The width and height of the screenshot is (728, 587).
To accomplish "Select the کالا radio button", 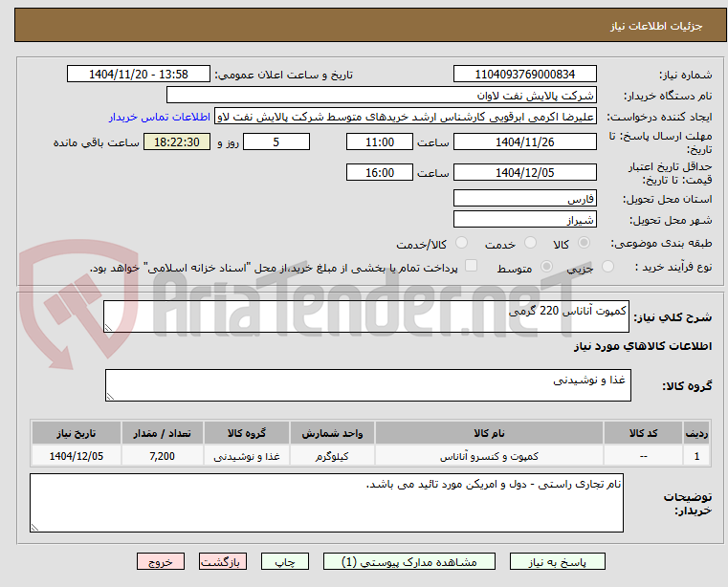I will pyautogui.click(x=584, y=243).
